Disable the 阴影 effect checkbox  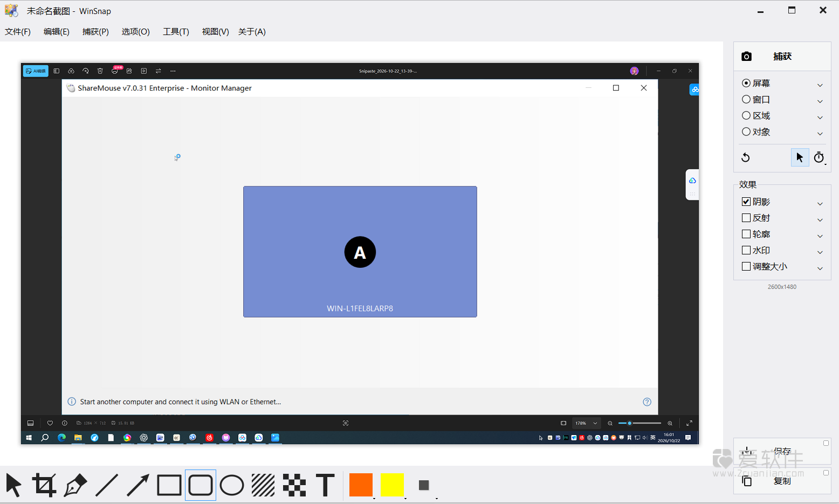pyautogui.click(x=746, y=202)
